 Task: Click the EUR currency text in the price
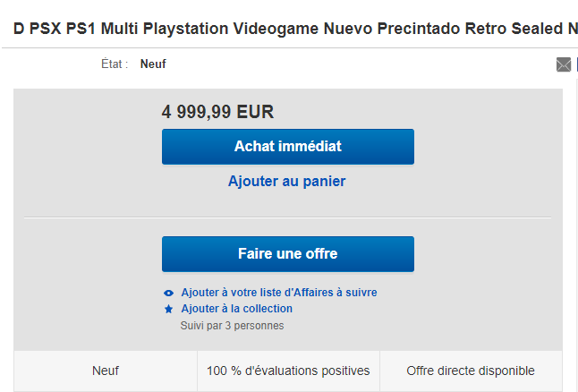(x=255, y=112)
